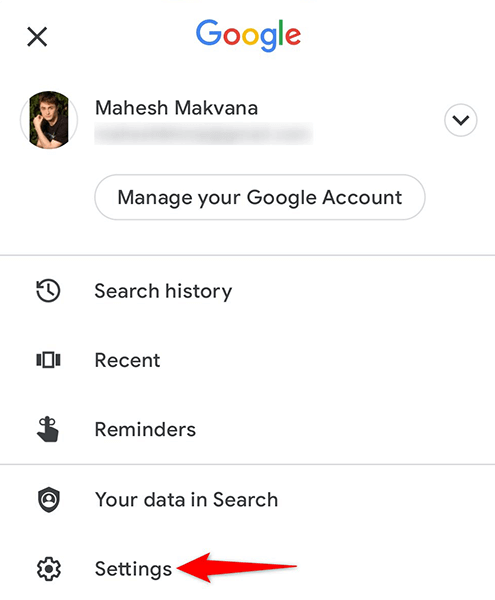The width and height of the screenshot is (495, 600).
Task: Click the colorful Google logo
Action: coord(248,36)
